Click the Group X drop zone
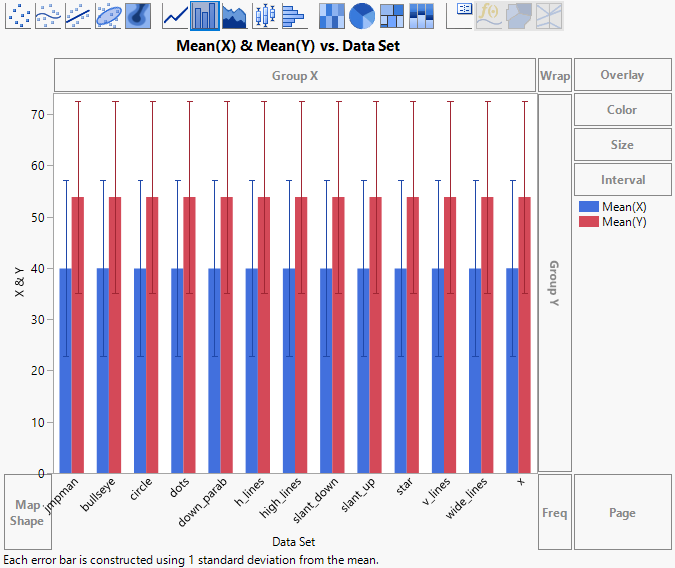Viewport: 675px width, 568px height. click(x=295, y=76)
